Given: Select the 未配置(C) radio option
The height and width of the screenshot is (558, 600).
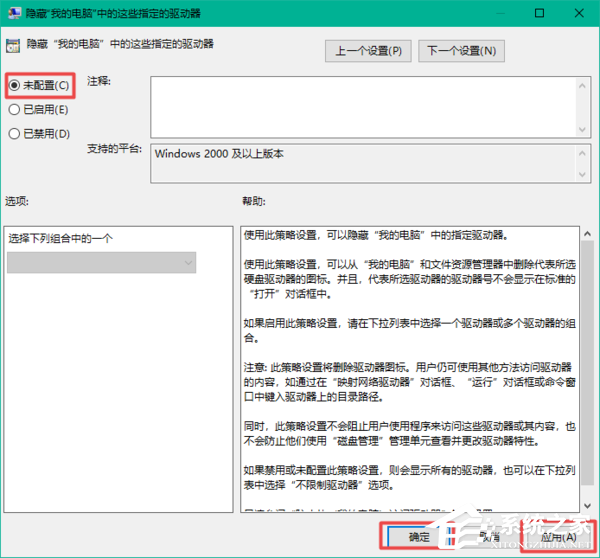Looking at the screenshot, I should 14,85.
